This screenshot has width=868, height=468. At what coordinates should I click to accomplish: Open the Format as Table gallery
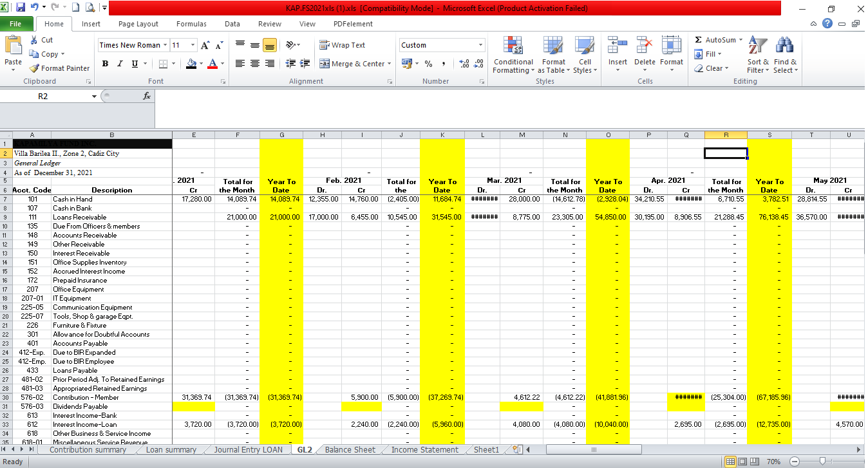(x=554, y=56)
